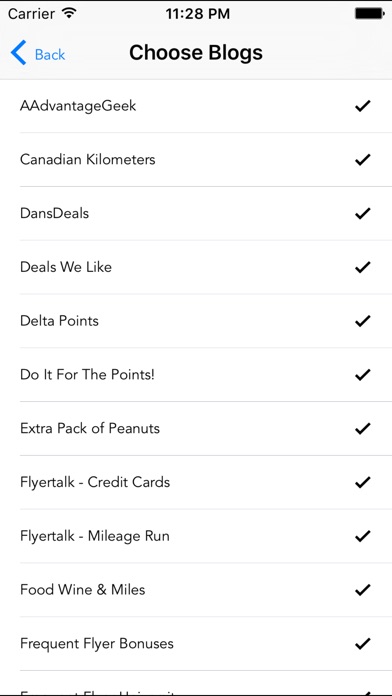Go back using the Back link

50,54
